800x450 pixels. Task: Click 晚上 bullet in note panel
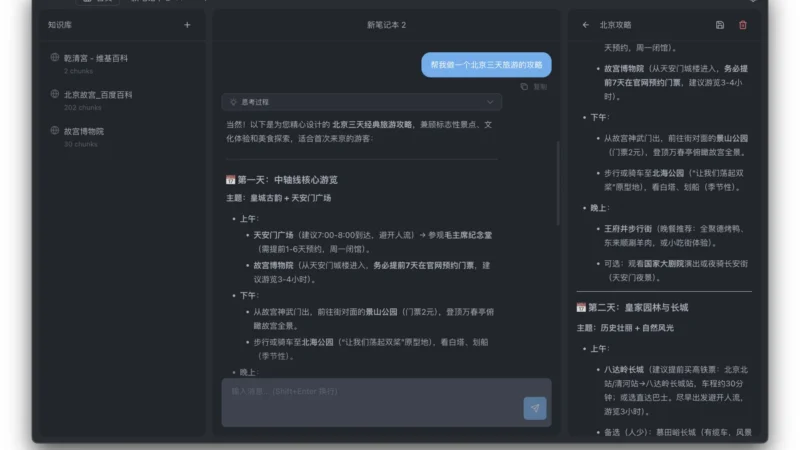599,208
